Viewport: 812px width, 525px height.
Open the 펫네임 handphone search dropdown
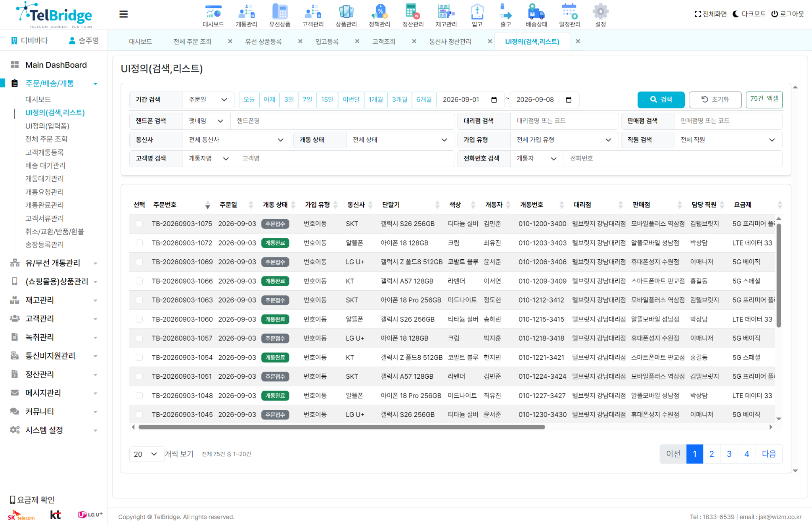206,121
